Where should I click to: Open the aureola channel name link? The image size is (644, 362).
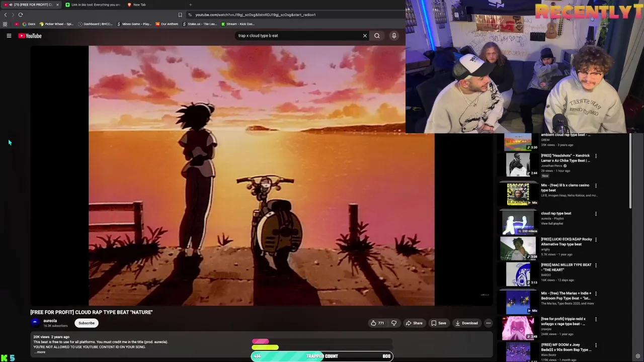click(x=50, y=321)
